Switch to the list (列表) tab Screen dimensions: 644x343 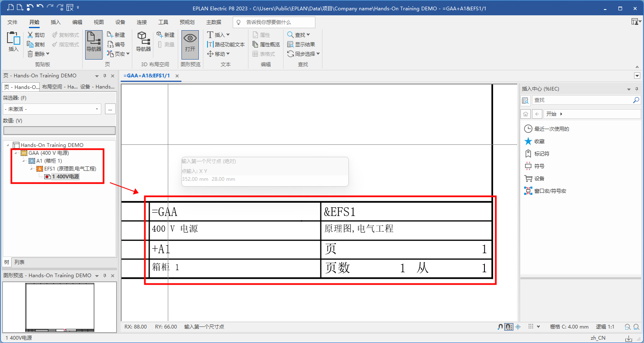(19, 262)
